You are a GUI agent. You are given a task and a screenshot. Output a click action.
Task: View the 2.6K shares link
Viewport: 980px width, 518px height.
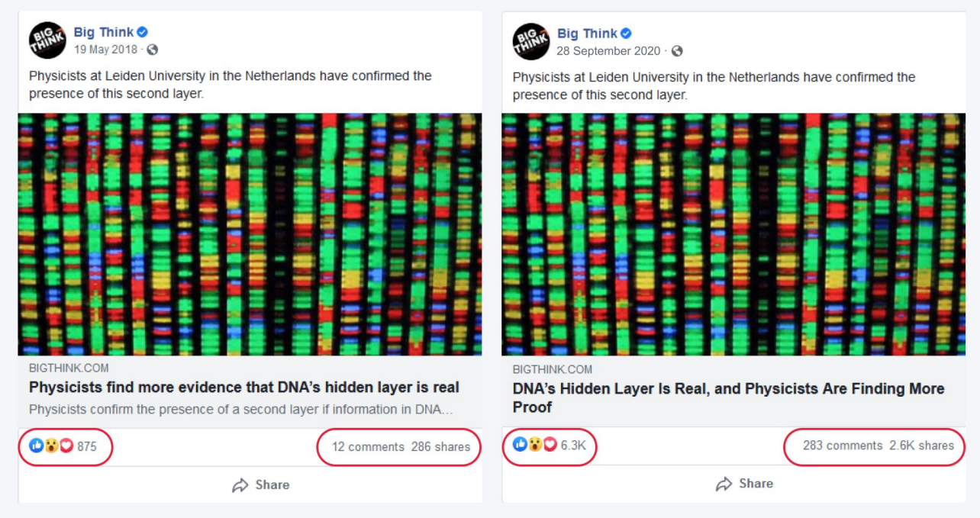pyautogui.click(x=921, y=446)
